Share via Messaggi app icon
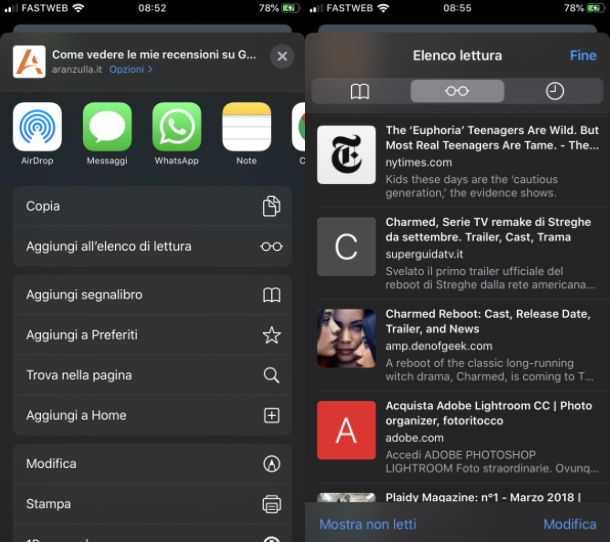The width and height of the screenshot is (610, 542). pos(107,126)
